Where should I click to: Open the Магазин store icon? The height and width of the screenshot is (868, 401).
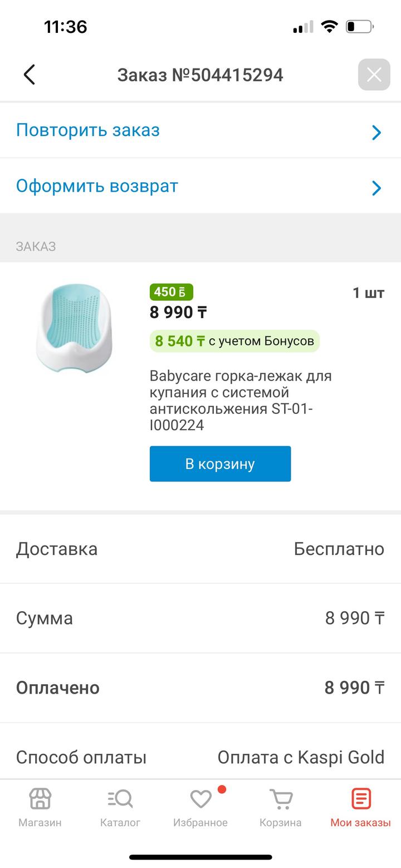(x=40, y=799)
